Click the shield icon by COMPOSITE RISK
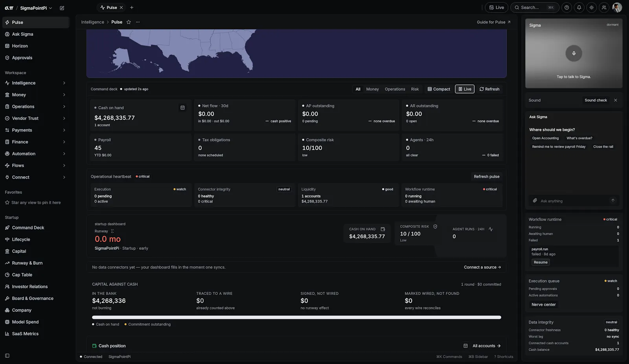629x364 pixels. point(435,227)
